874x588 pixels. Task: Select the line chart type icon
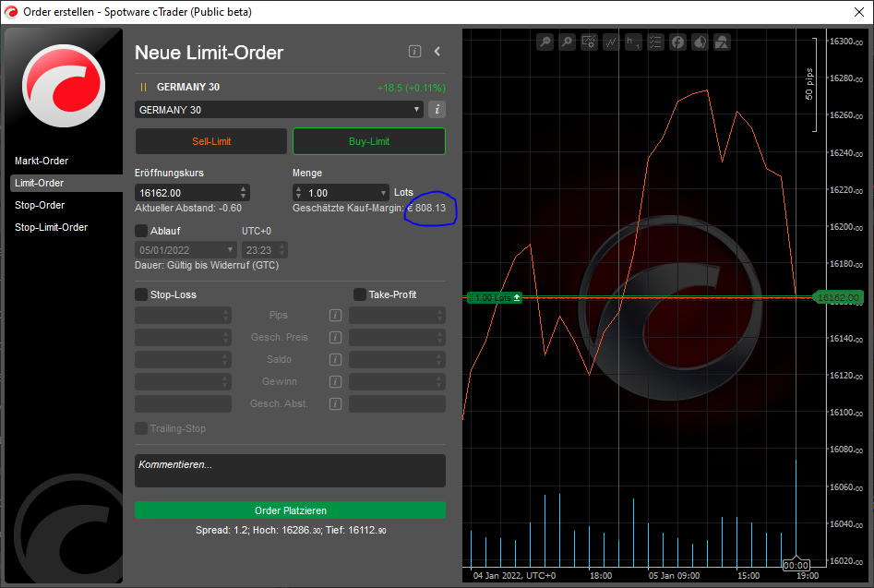610,42
